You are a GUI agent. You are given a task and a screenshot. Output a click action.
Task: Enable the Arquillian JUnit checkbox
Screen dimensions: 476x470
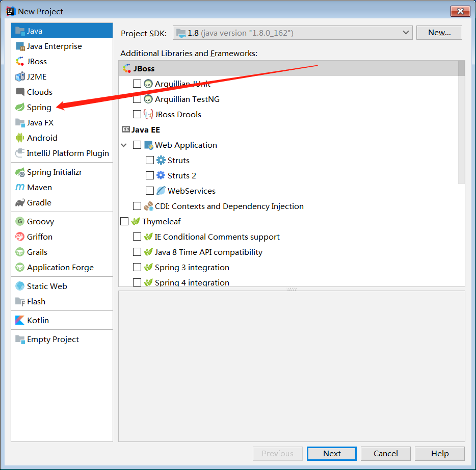(137, 84)
